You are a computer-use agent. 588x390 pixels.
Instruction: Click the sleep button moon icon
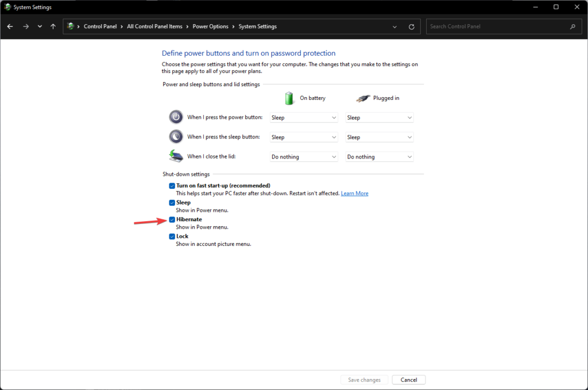[x=176, y=137]
